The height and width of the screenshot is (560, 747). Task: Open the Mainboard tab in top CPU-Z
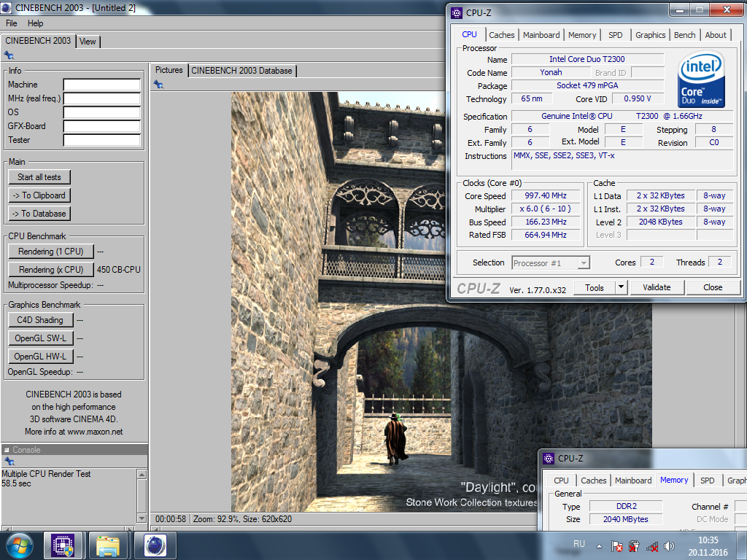coord(541,35)
